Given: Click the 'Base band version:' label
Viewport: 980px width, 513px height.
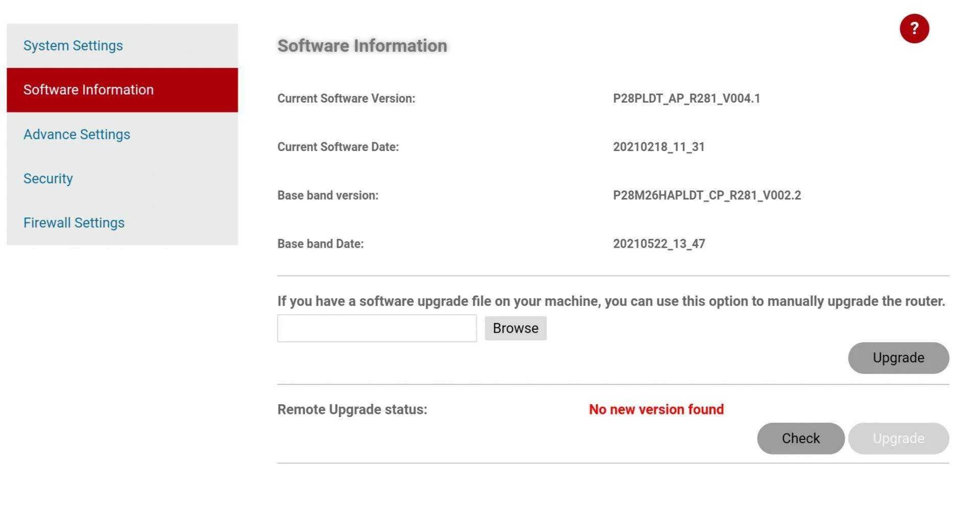Looking at the screenshot, I should pos(328,196).
